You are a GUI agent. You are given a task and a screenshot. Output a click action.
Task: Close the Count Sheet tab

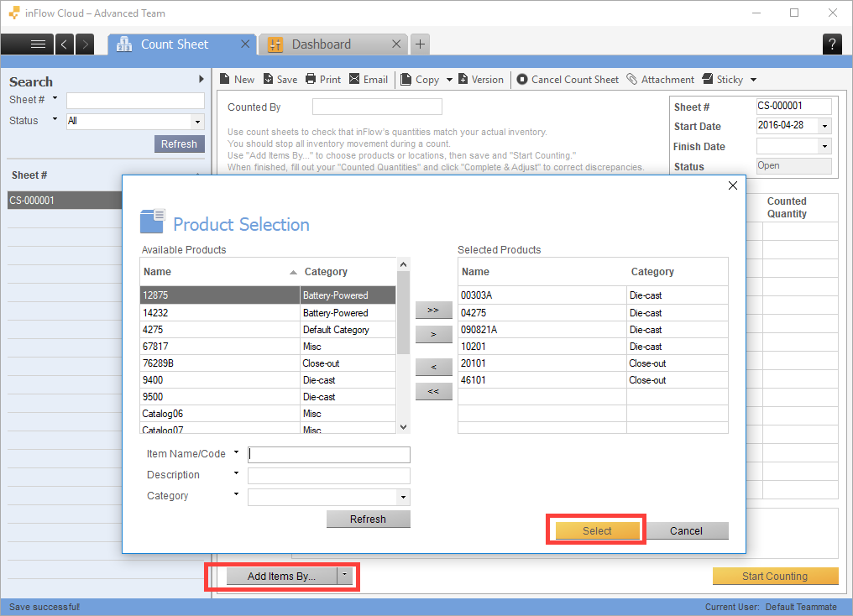pos(245,44)
